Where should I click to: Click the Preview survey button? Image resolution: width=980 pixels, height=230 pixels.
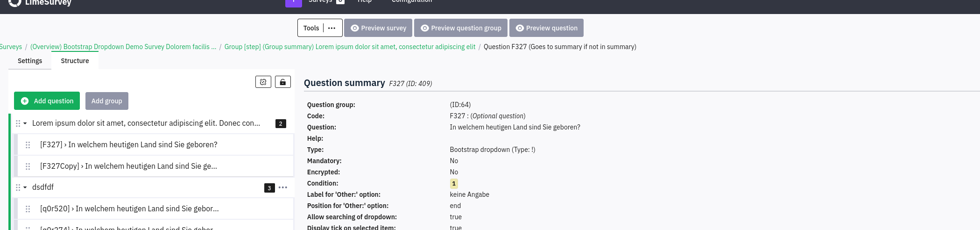378,28
